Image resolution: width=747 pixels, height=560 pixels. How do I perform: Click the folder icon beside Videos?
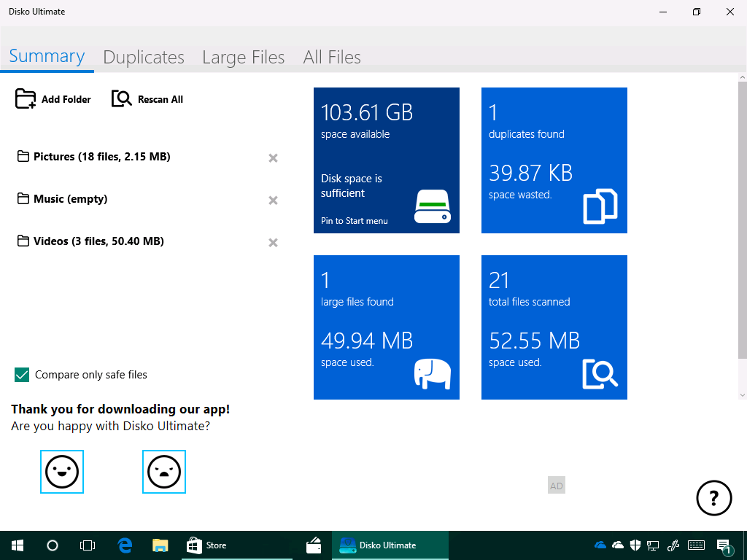(23, 241)
